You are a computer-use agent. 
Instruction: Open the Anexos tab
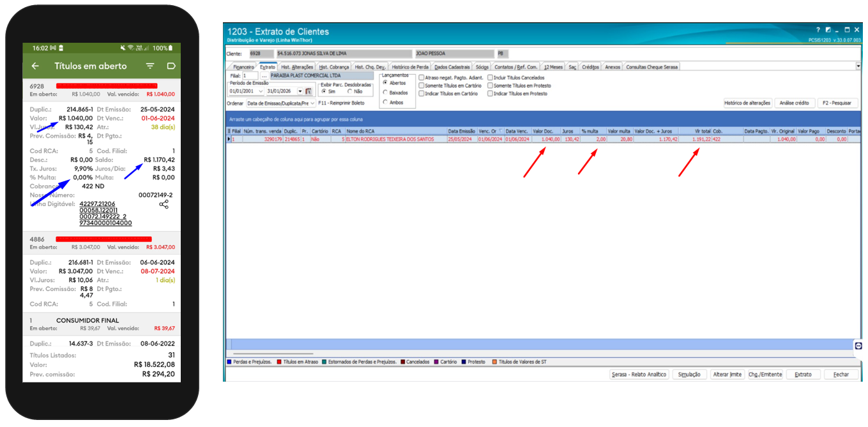(x=613, y=67)
